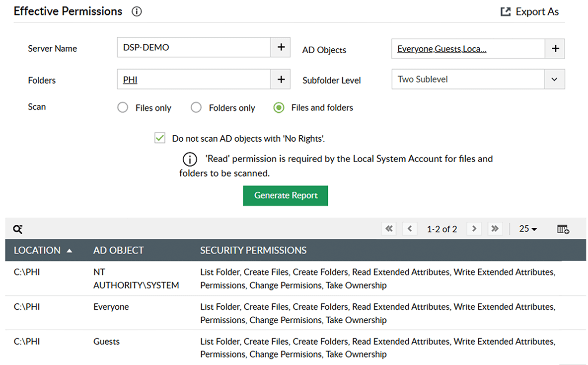Add AD Objects using plus icon

(x=555, y=49)
